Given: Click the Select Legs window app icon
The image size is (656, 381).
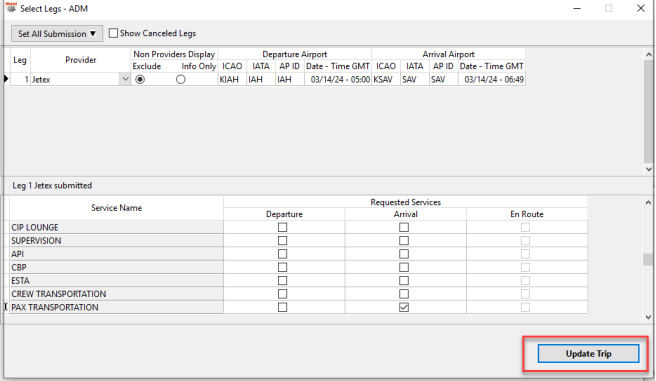Looking at the screenshot, I should click(11, 8).
